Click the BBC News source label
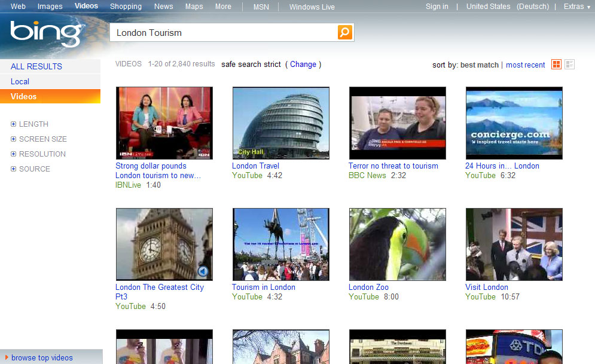 [367, 175]
